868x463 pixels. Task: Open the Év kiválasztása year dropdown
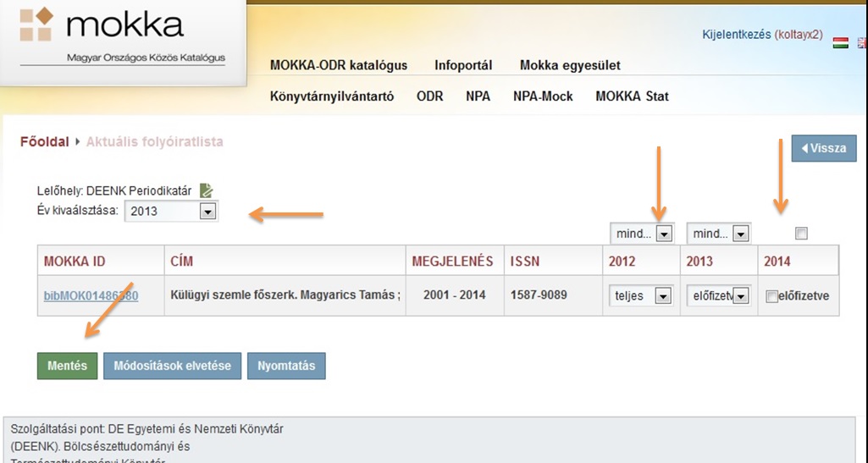(171, 211)
